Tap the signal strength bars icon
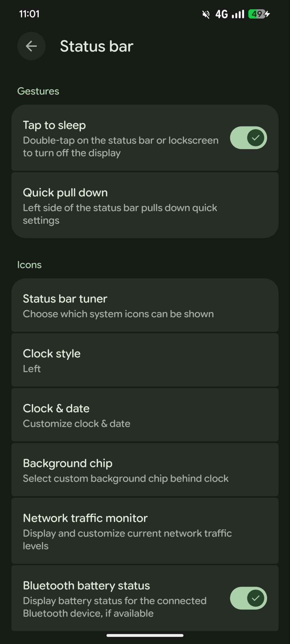The image size is (290, 644). tap(238, 14)
